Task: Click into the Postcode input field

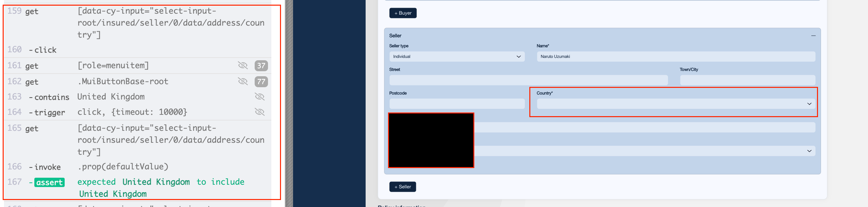Action: point(457,104)
